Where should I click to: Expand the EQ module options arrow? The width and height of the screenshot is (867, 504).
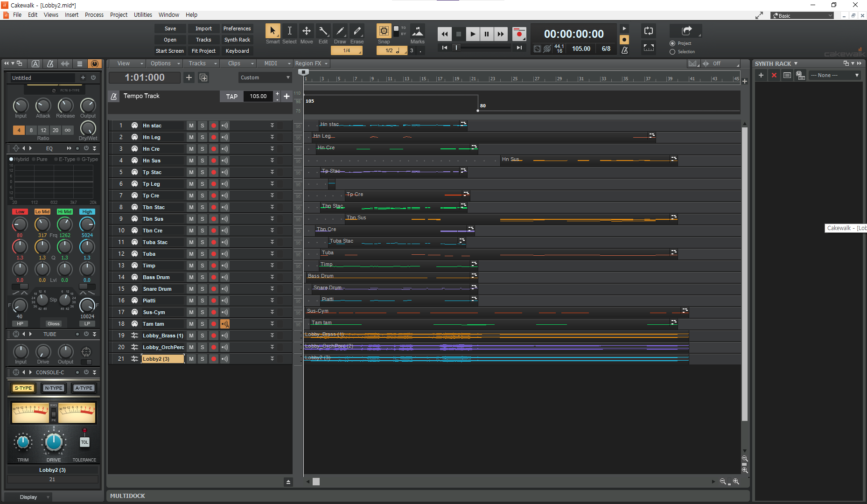pos(95,148)
